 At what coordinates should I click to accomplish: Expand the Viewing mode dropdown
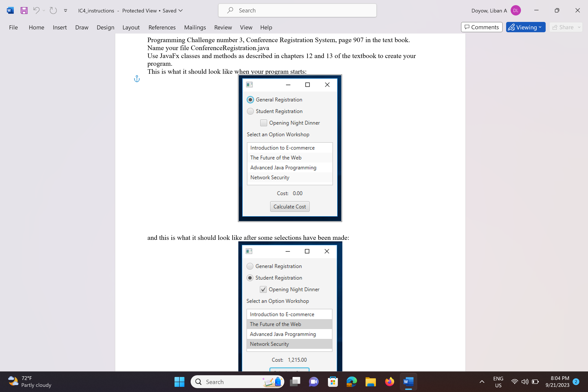coord(525,27)
